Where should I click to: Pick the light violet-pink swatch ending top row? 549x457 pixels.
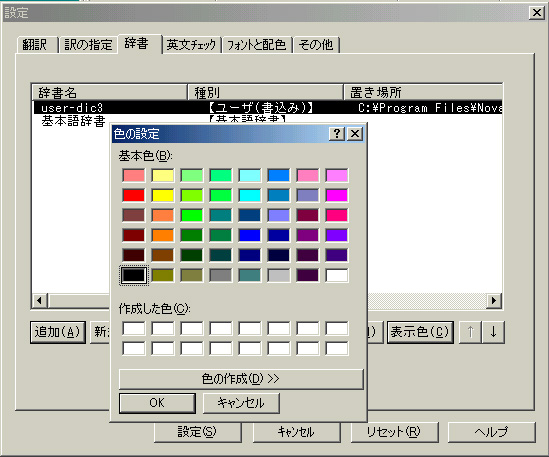336,175
